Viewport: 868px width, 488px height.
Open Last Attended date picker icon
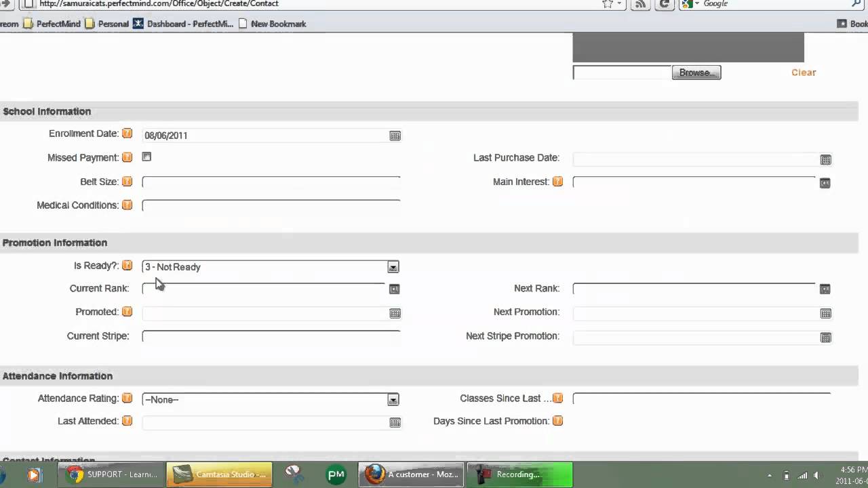pos(395,422)
